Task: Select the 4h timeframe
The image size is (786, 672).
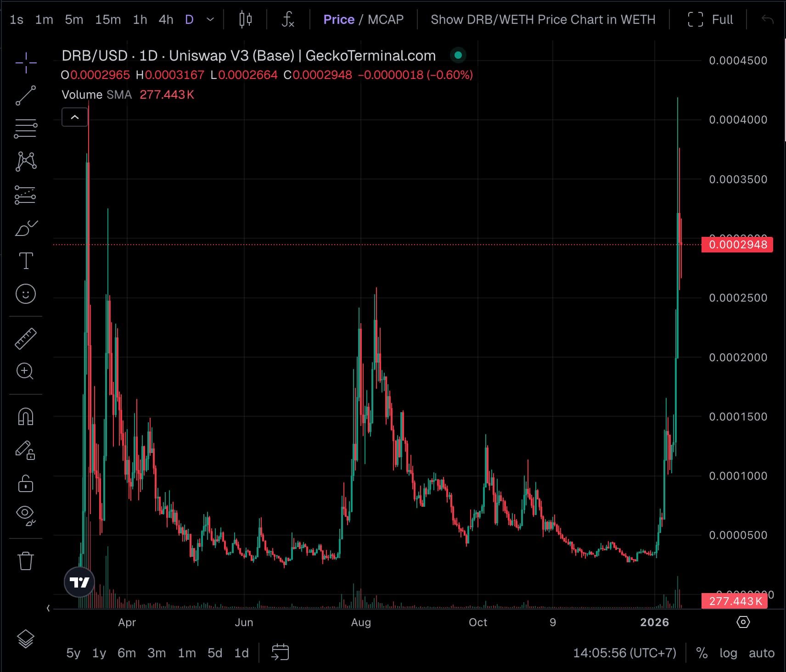Action: click(166, 20)
